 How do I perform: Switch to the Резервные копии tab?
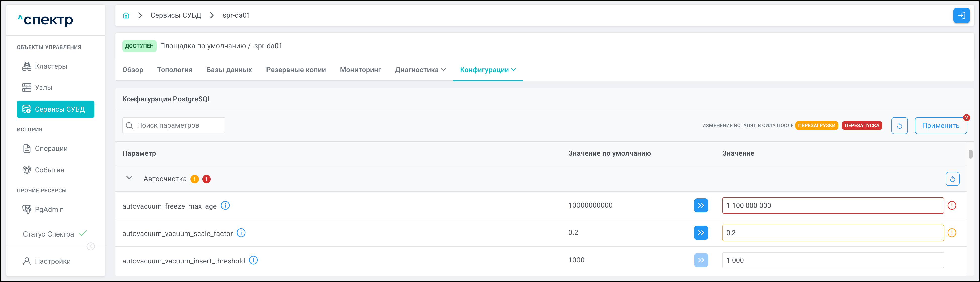(x=296, y=70)
